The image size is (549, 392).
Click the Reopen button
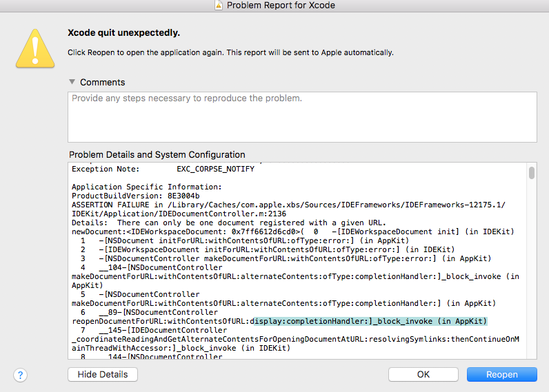pos(501,374)
